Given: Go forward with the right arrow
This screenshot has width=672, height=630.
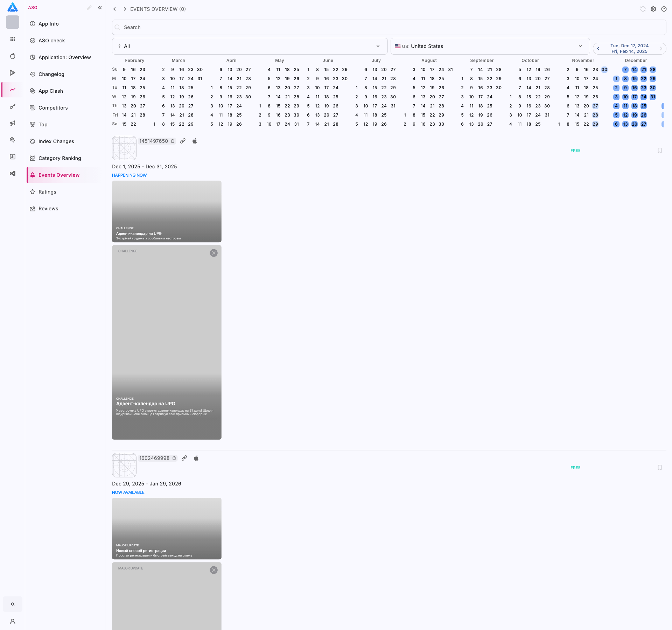Looking at the screenshot, I should 125,9.
